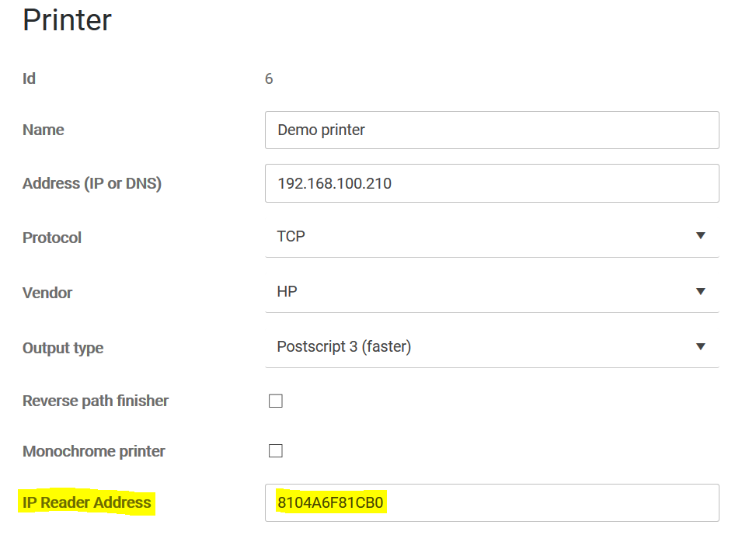Screen dimensions: 756x535
Task: Click the highlighted IP Reader Address label
Action: click(x=87, y=502)
